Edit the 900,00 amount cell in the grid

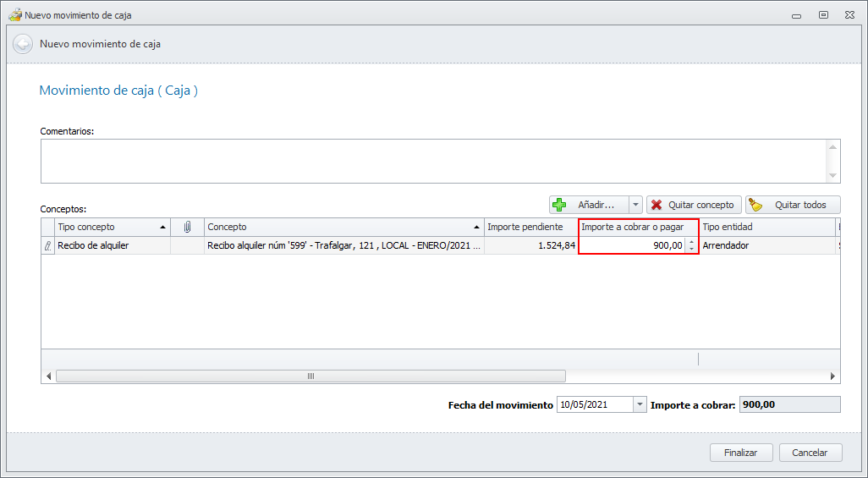[x=632, y=245]
